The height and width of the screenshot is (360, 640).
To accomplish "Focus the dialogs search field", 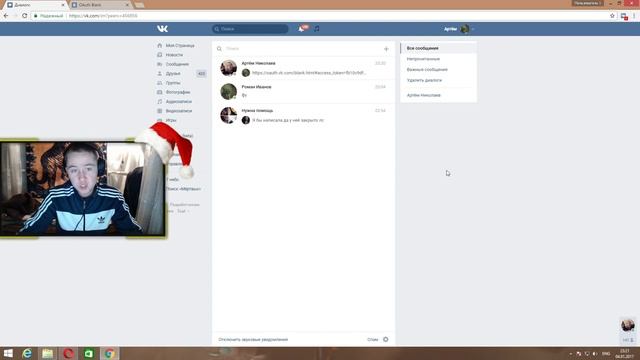I will coord(302,49).
